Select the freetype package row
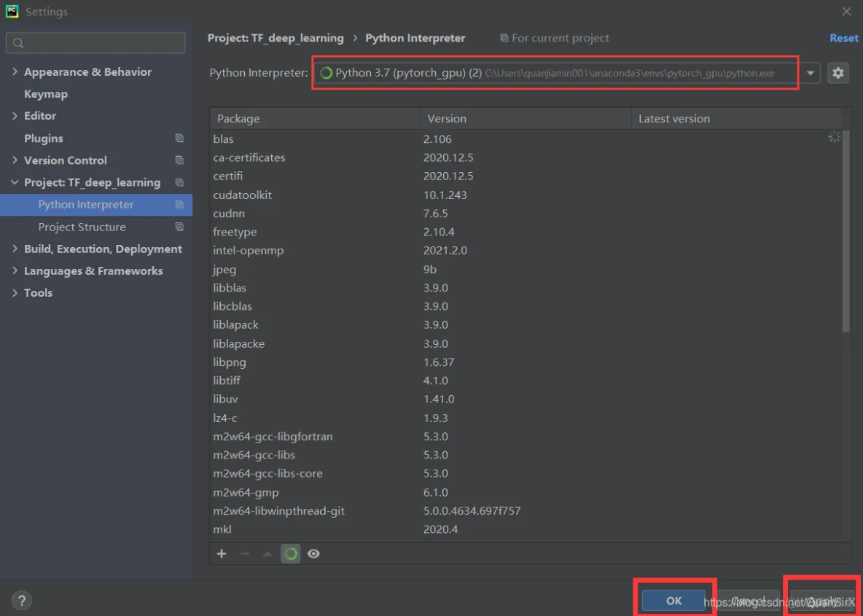The height and width of the screenshot is (616, 863). pyautogui.click(x=526, y=232)
